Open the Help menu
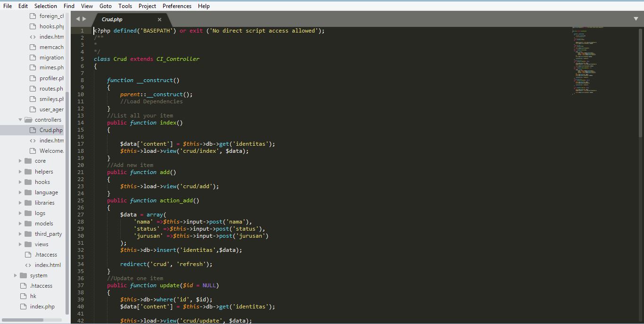The width and height of the screenshot is (644, 324). click(204, 6)
